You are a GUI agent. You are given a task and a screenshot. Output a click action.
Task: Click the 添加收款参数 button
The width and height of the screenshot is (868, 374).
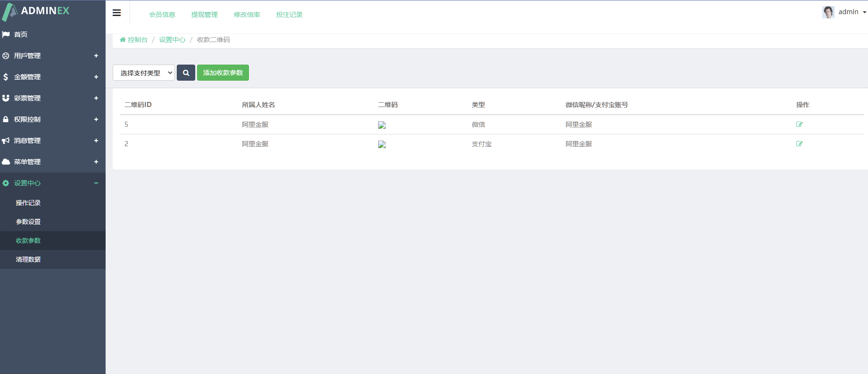[223, 73]
